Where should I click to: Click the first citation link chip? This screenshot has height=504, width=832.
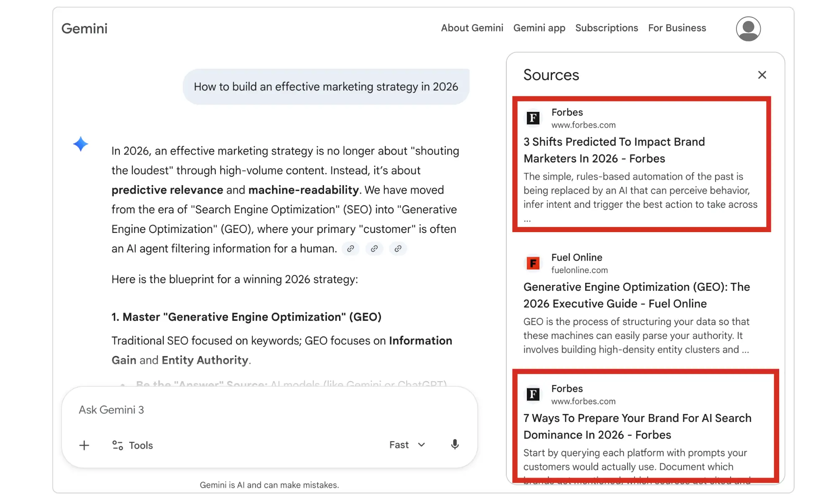(x=350, y=248)
